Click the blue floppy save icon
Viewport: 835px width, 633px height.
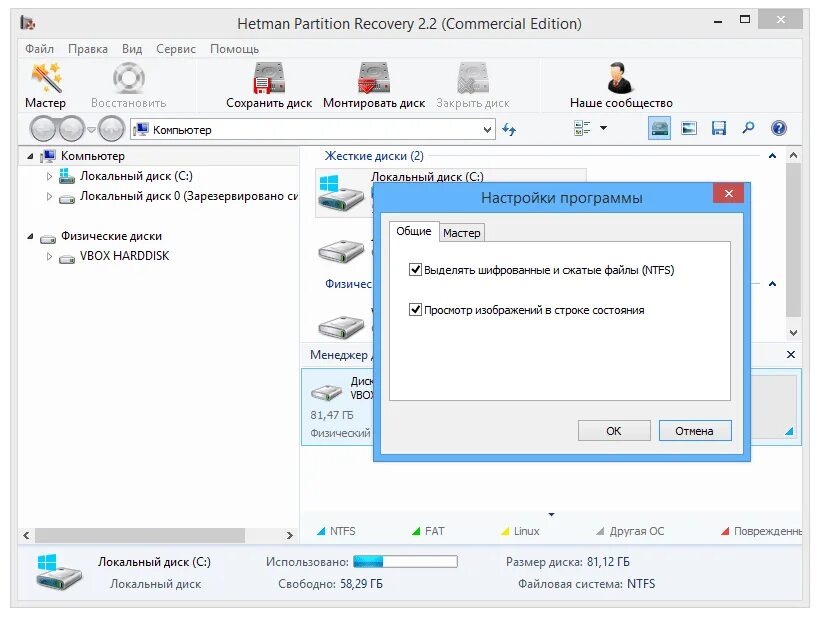(x=719, y=128)
